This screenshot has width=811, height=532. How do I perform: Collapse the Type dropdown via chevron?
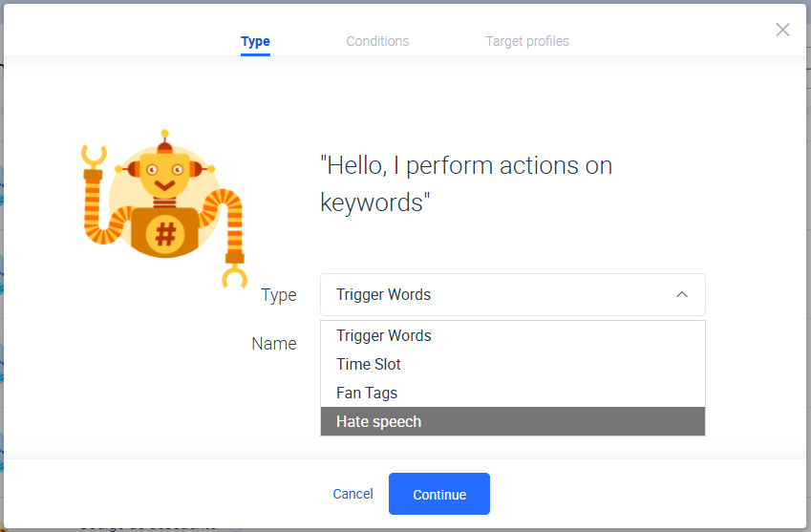click(682, 295)
